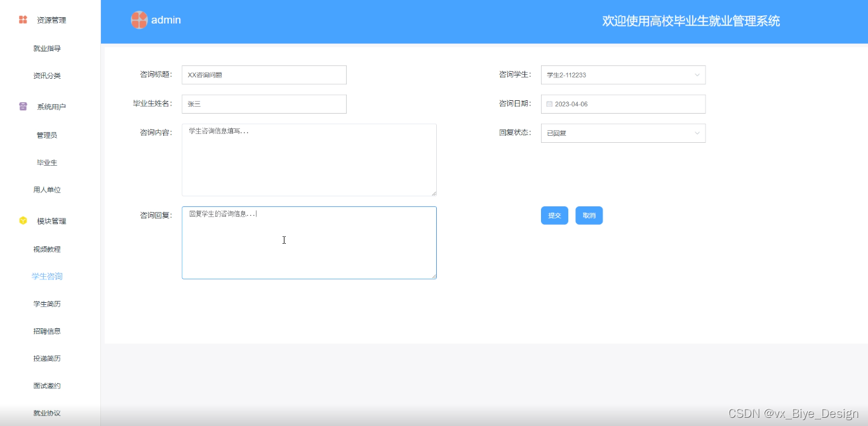The height and width of the screenshot is (426, 868).
Task: Collapse the 模块管理 menu group
Action: click(50, 221)
